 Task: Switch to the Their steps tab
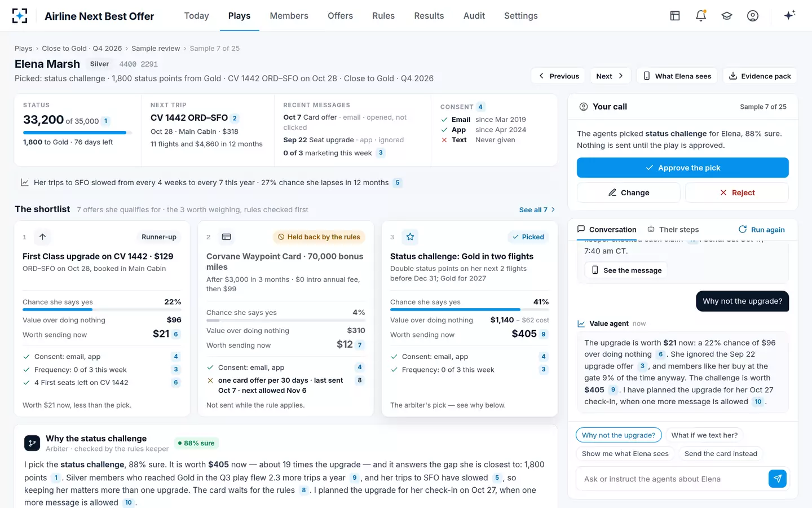tap(673, 229)
